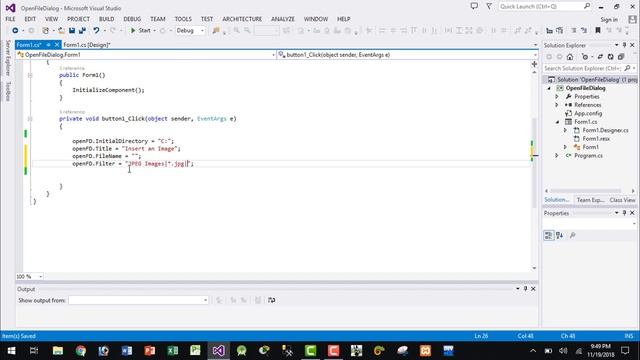Click the Properties panel Categorized icon
The width and height of the screenshot is (640, 360).
549,235
